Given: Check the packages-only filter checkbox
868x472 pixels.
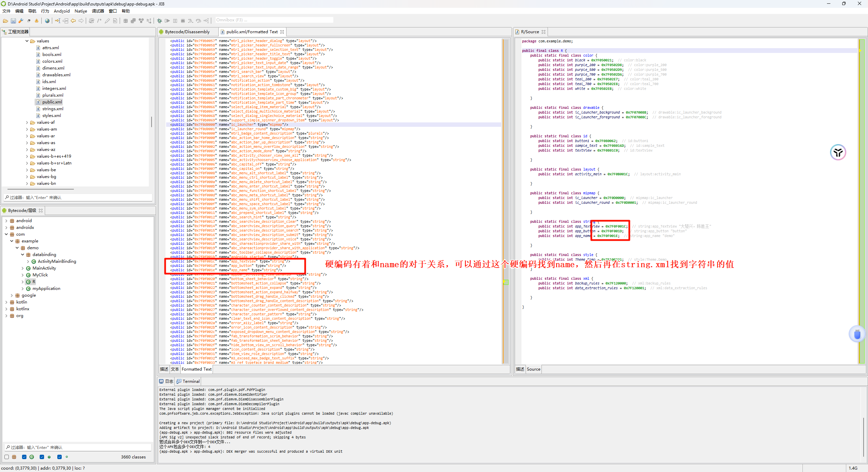Looking at the screenshot, I should point(7,457).
